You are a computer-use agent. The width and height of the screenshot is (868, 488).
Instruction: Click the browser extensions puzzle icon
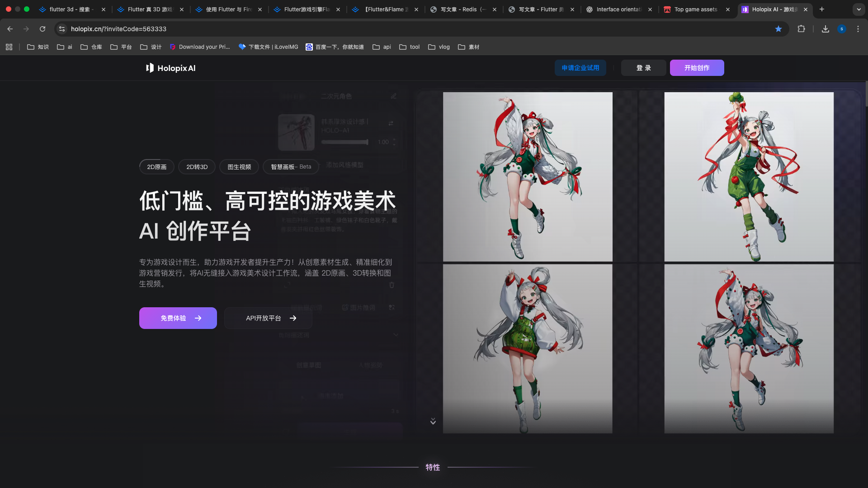[802, 28]
